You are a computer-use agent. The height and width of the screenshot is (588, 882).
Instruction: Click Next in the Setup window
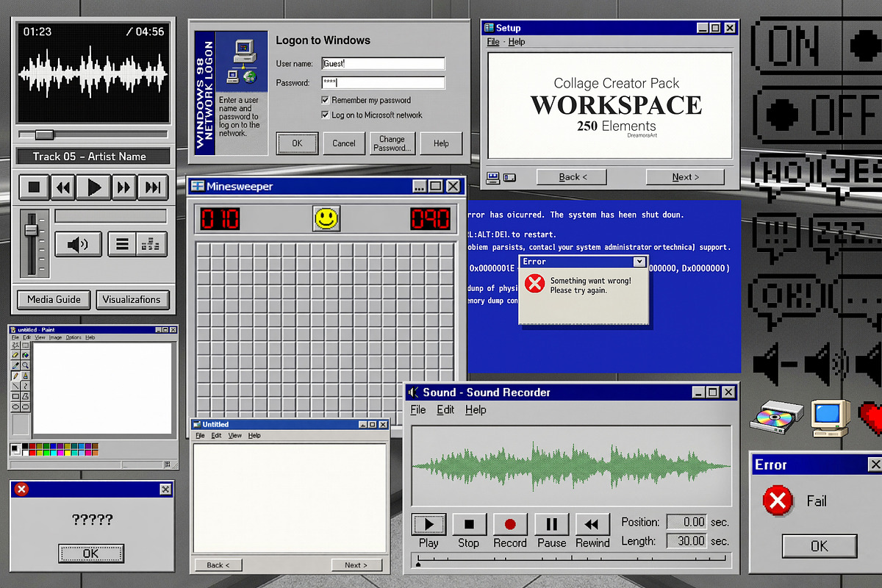click(x=685, y=177)
